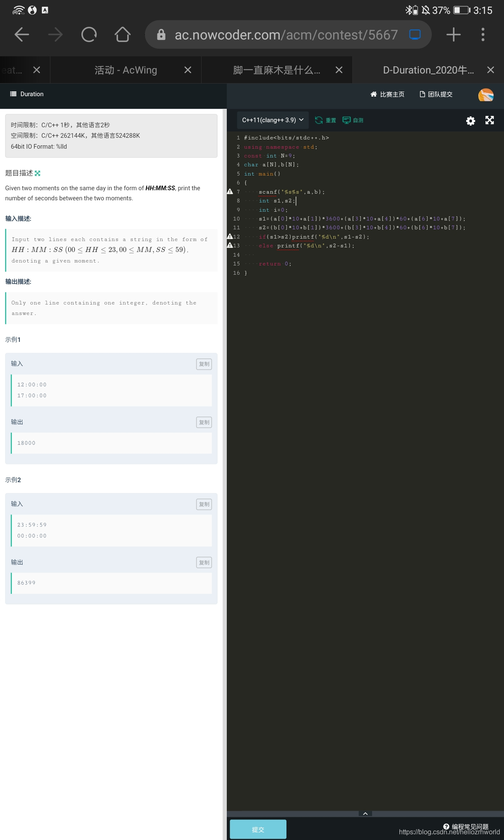Close the D-Duration_2020牛 tab
The image size is (504, 840).
[x=491, y=70]
